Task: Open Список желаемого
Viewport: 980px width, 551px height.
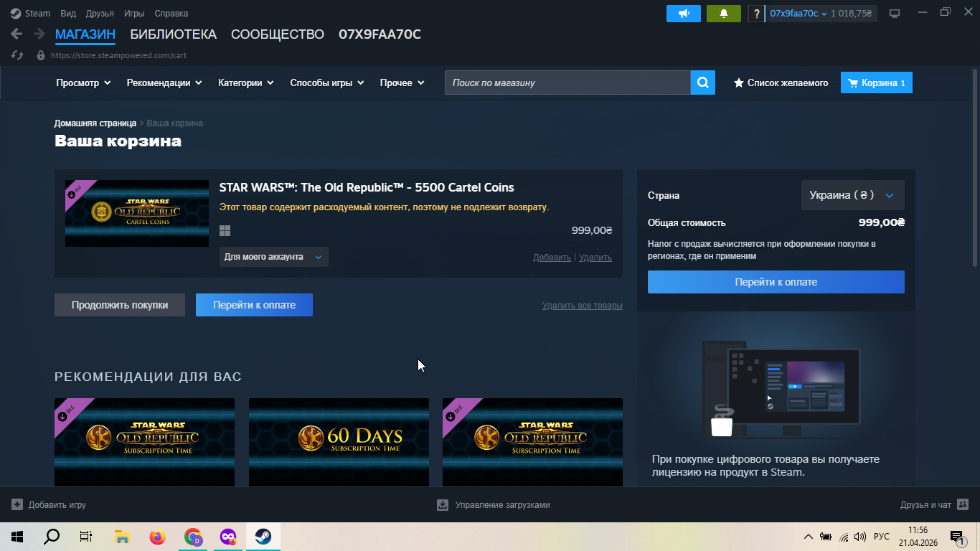Action: coord(781,83)
